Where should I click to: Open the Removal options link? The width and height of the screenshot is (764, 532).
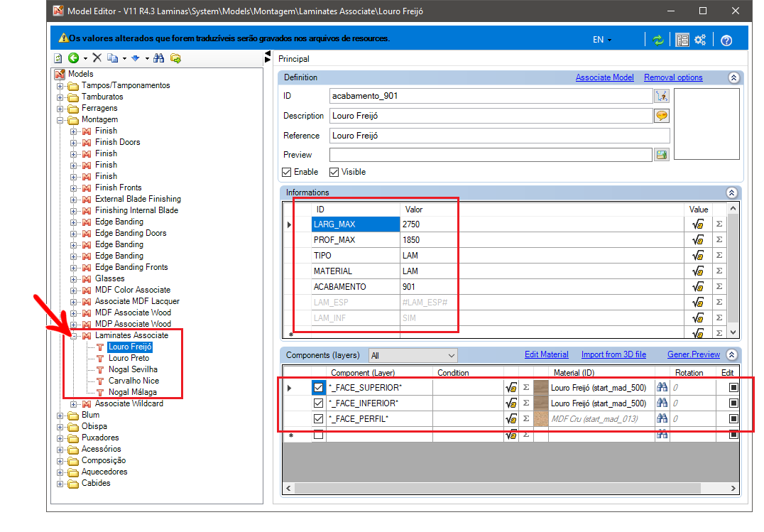point(673,77)
